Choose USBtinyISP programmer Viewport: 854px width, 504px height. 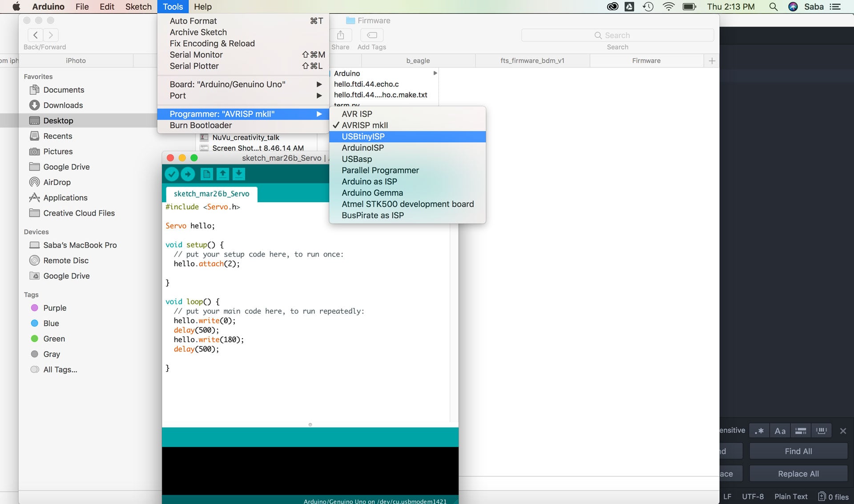[407, 136]
